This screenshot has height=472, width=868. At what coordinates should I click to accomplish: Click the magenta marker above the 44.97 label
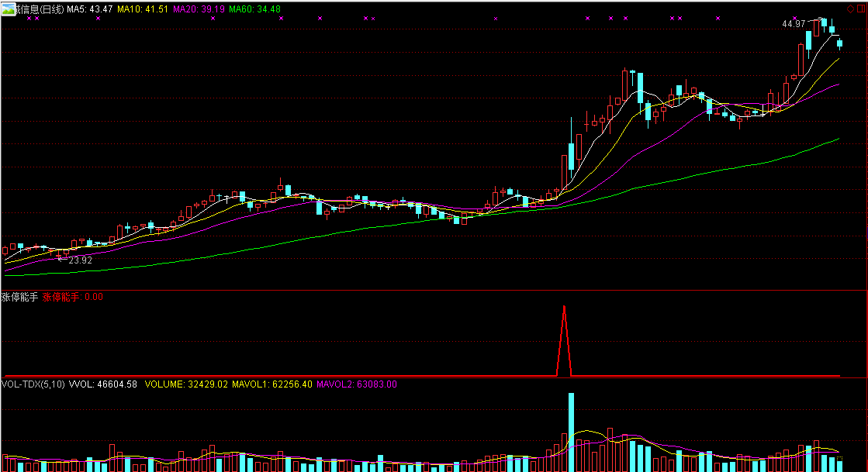click(795, 19)
